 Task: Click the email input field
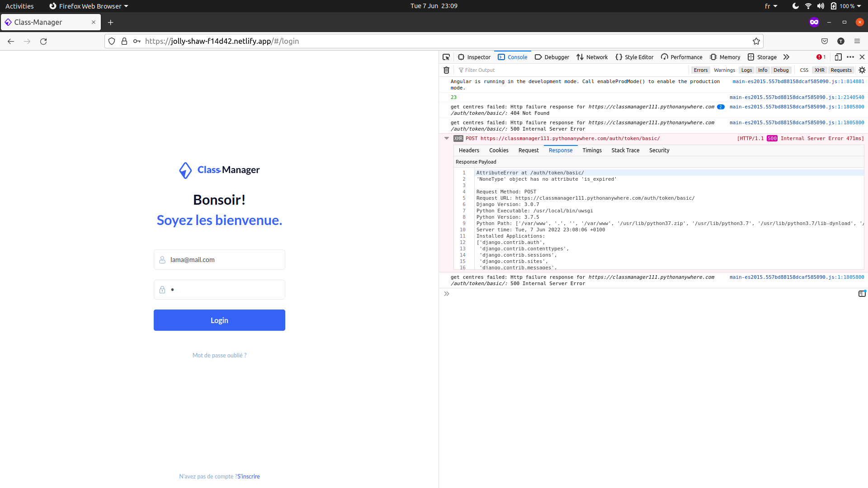coord(219,259)
